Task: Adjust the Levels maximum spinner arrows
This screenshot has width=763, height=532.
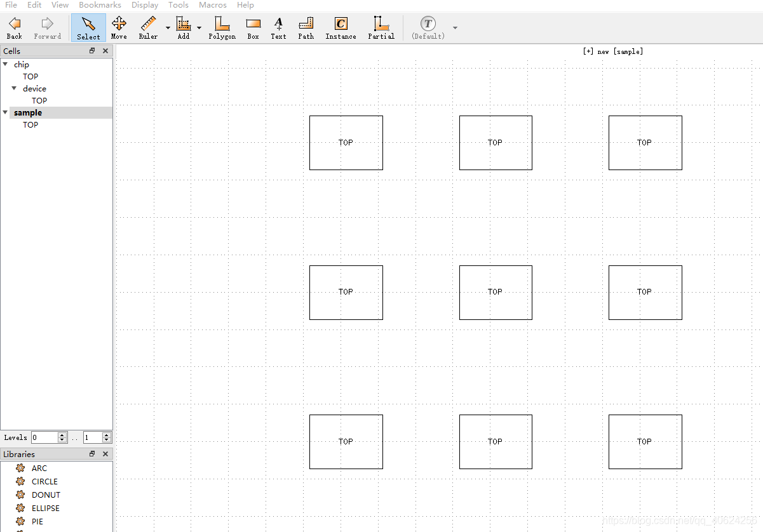Action: tap(107, 437)
